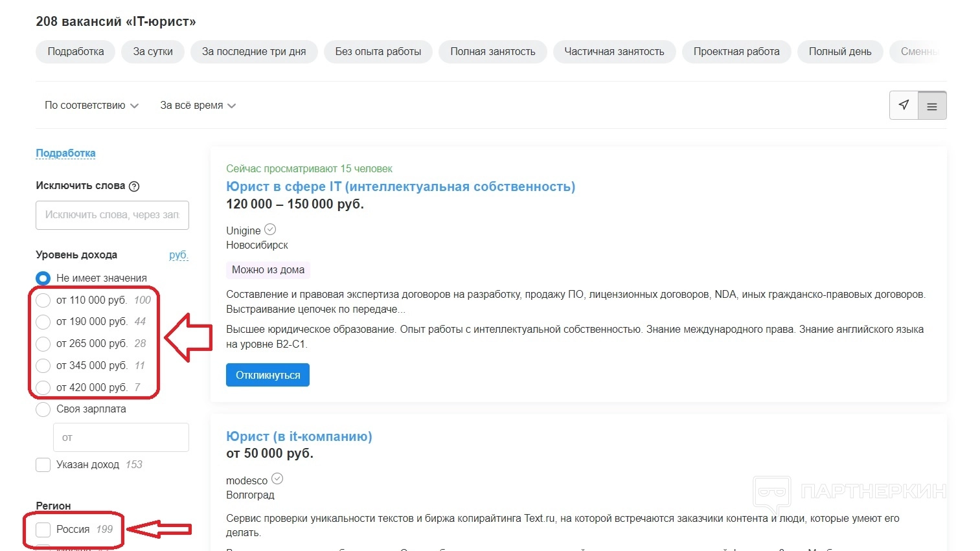Select the от 110 000 руб. income option
Image resolution: width=980 pixels, height=551 pixels.
click(43, 300)
